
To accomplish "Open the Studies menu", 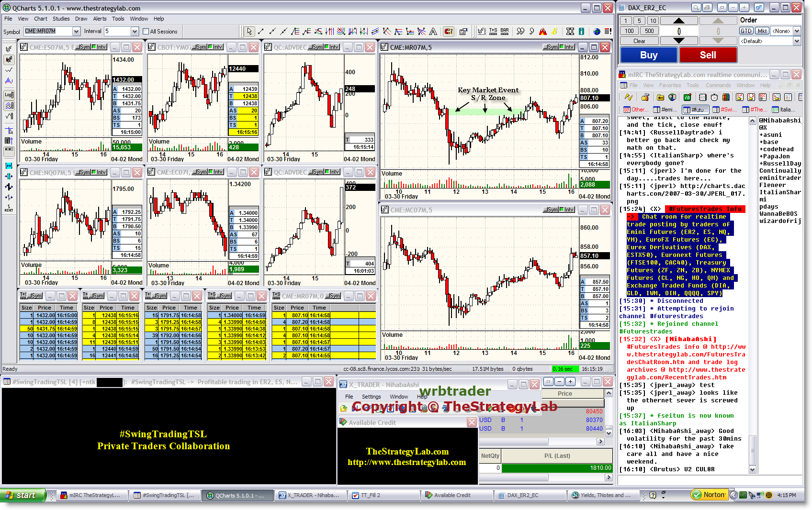I will click(61, 19).
